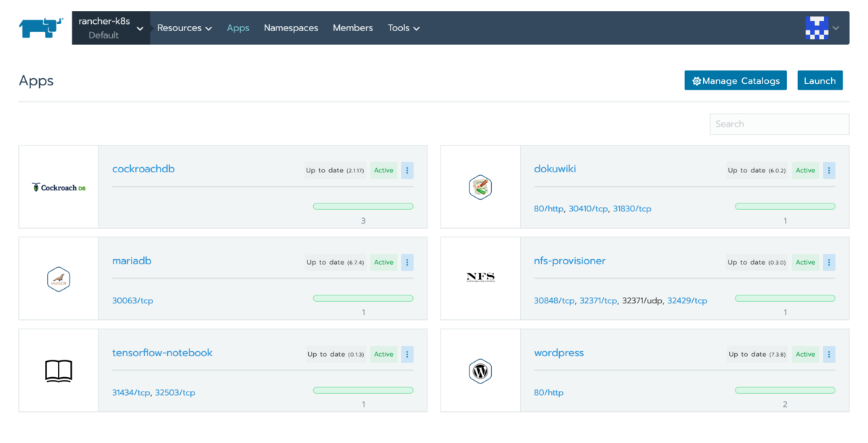Screen dimensions: 868x443
Task: Open nfs-provisioner 30848/tcp endpoint
Action: pyautogui.click(x=554, y=300)
